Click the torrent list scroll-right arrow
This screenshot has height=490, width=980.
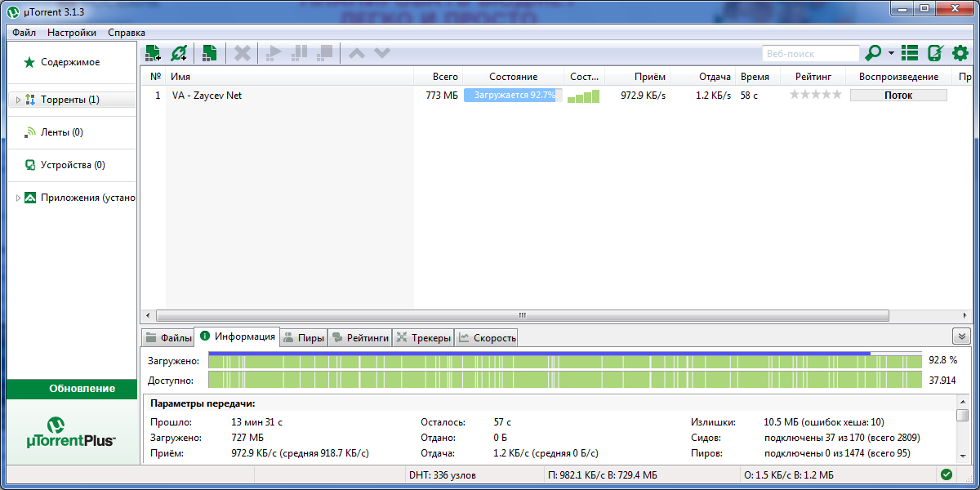pyautogui.click(x=966, y=315)
